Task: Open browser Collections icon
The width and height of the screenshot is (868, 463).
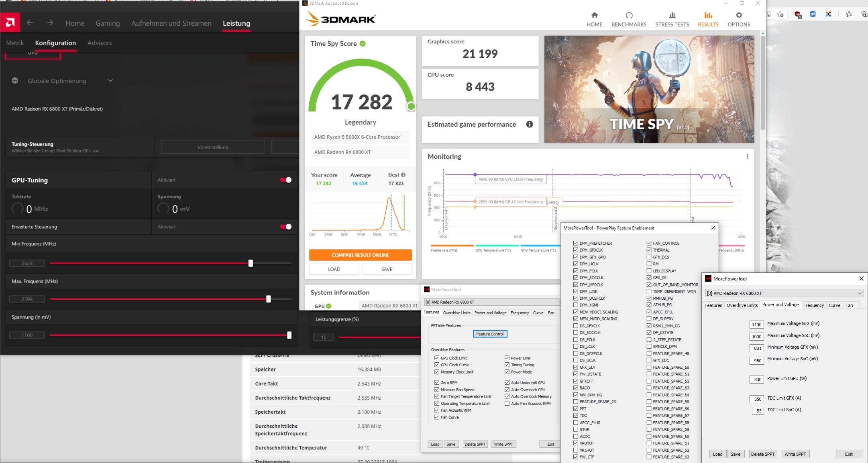Action: (864, 14)
